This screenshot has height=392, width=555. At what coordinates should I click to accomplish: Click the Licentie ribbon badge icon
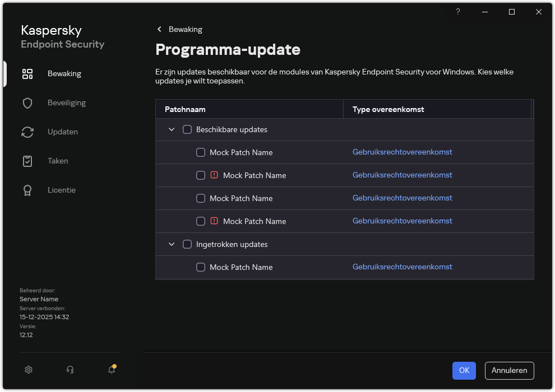pos(27,190)
